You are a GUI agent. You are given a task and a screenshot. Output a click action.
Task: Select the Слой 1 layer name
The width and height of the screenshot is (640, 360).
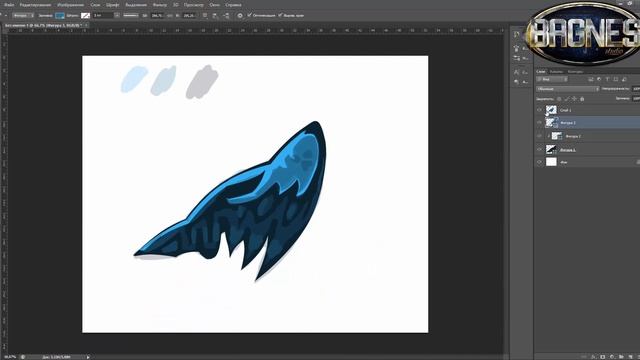565,110
